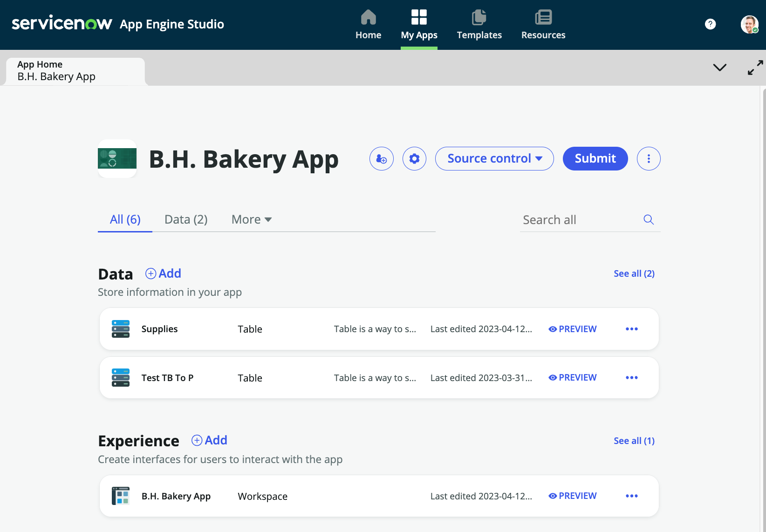Open app settings gear icon
Image resolution: width=766 pixels, height=532 pixels.
[x=414, y=159]
